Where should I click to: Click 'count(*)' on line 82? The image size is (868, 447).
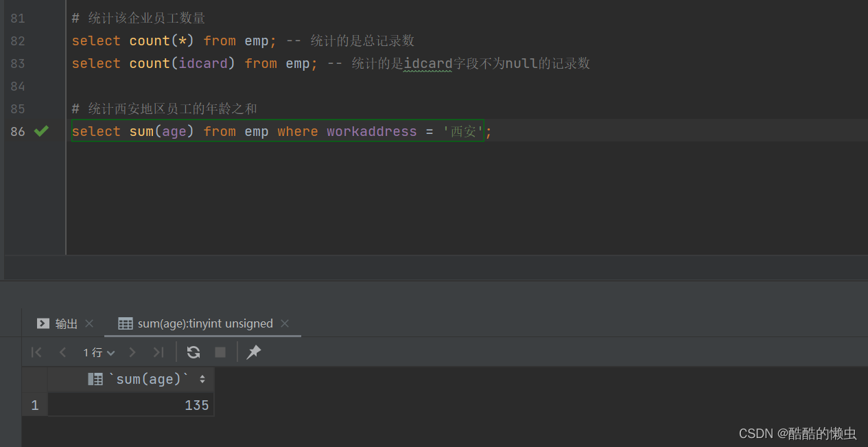point(162,41)
